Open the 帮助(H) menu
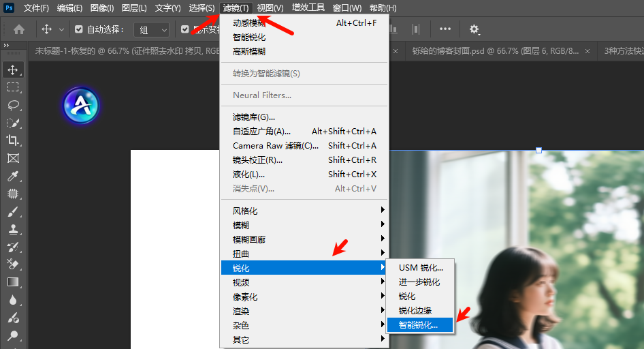Screen dimensions: 644x349 pyautogui.click(x=383, y=7)
